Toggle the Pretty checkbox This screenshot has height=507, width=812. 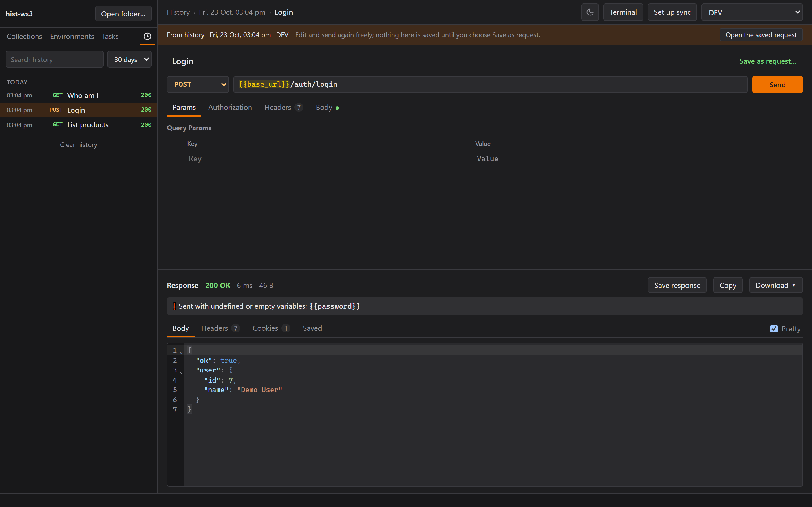pos(774,329)
